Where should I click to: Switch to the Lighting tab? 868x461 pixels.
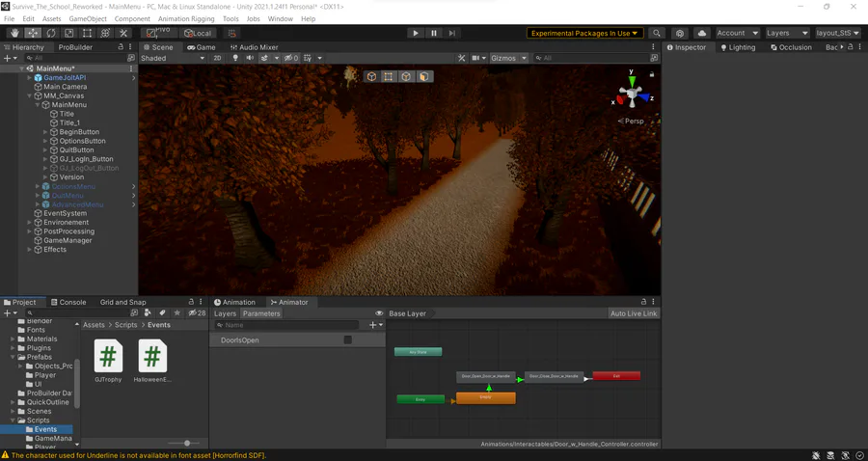738,47
